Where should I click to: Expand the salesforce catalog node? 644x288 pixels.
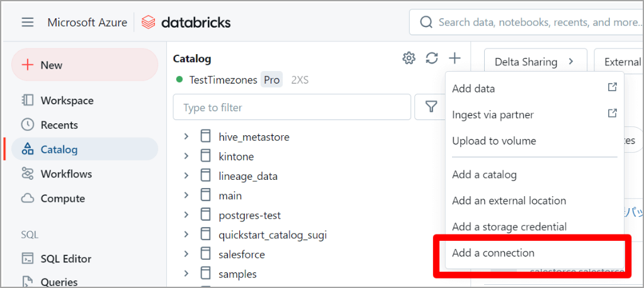[186, 254]
